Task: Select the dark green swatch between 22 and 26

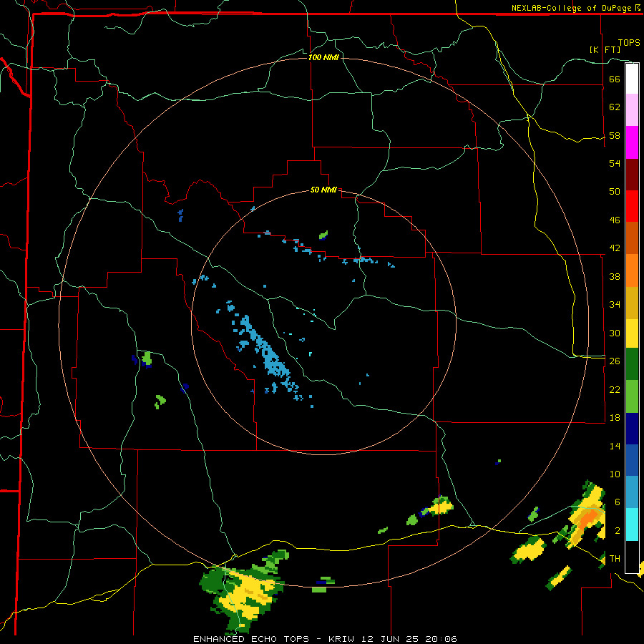Action: coord(632,364)
